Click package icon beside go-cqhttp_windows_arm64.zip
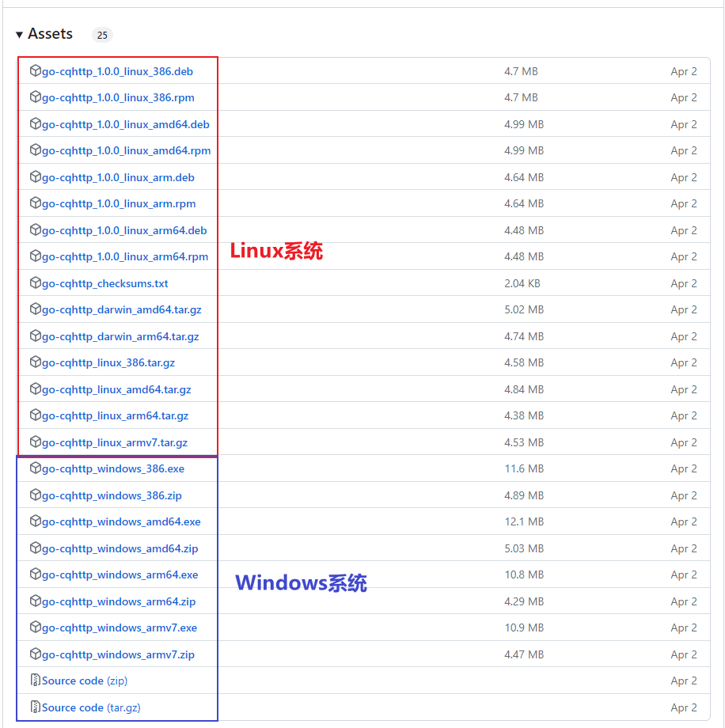 click(36, 601)
